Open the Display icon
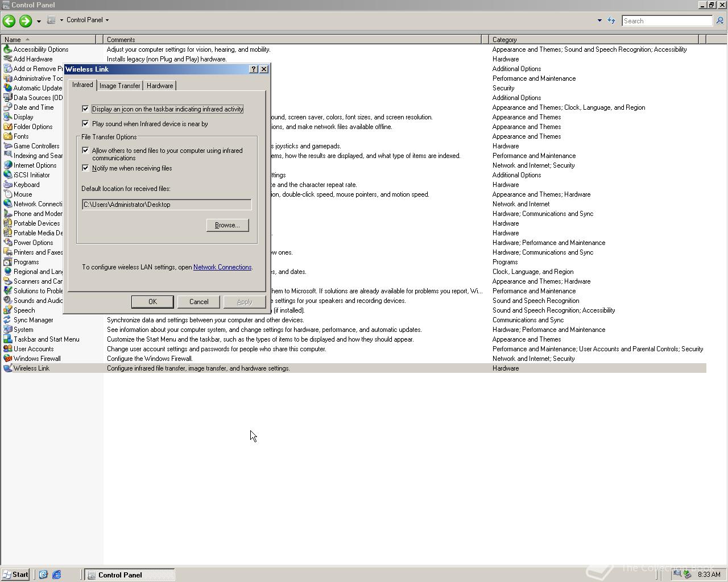Viewport: 728px width, 582px height. (7, 117)
